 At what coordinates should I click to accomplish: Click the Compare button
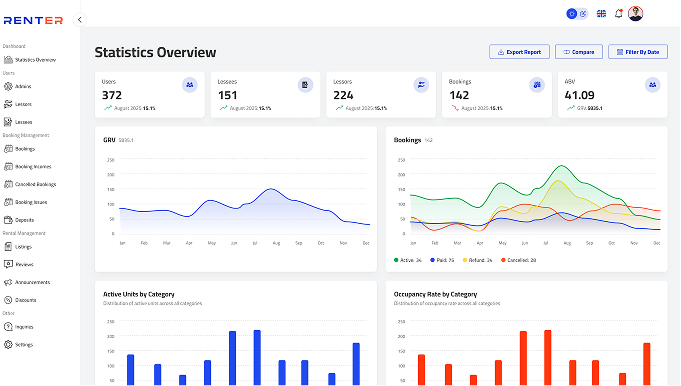coord(579,52)
